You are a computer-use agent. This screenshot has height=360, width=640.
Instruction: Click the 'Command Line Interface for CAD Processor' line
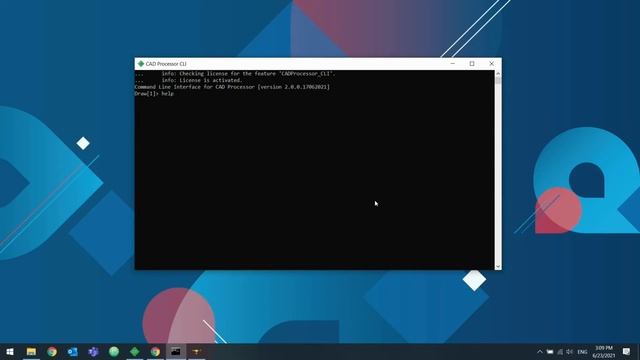click(232, 87)
